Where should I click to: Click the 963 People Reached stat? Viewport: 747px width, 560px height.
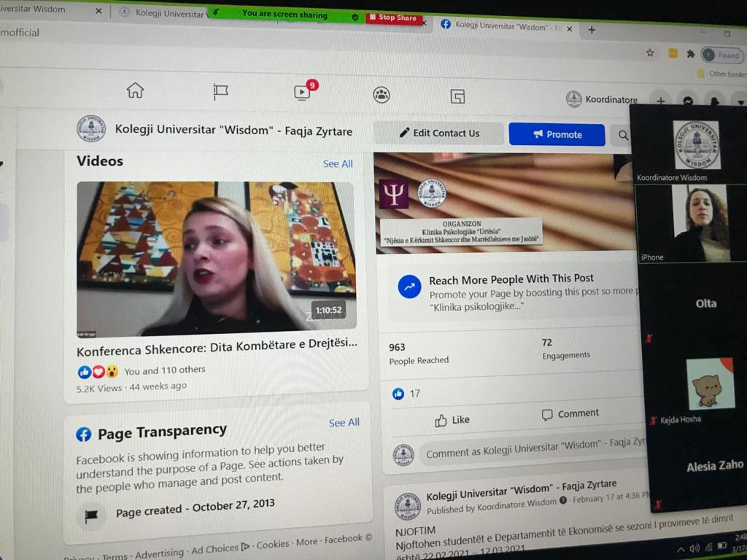pyautogui.click(x=419, y=354)
